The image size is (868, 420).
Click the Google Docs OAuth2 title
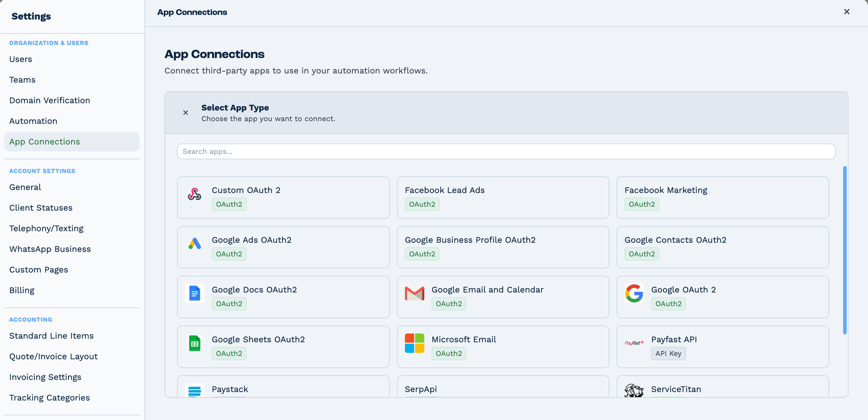(x=254, y=290)
